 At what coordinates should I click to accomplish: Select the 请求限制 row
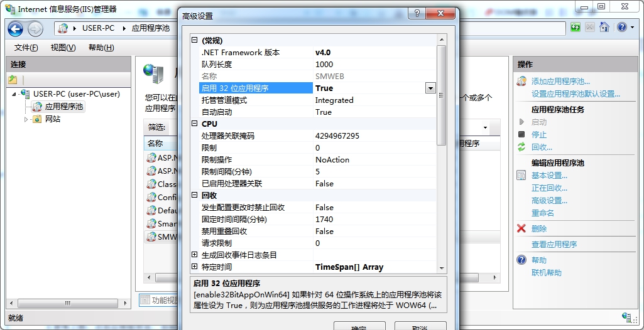tap(317, 243)
